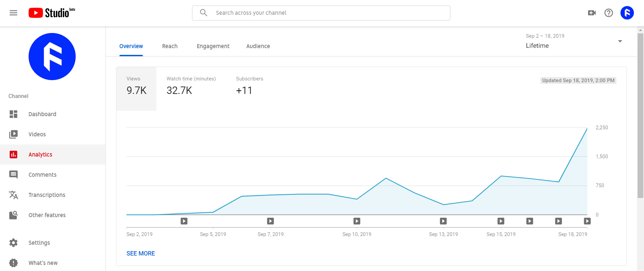Viewport: 644px width, 271px height.
Task: Go to Transcriptions in sidebar
Action: [47, 195]
